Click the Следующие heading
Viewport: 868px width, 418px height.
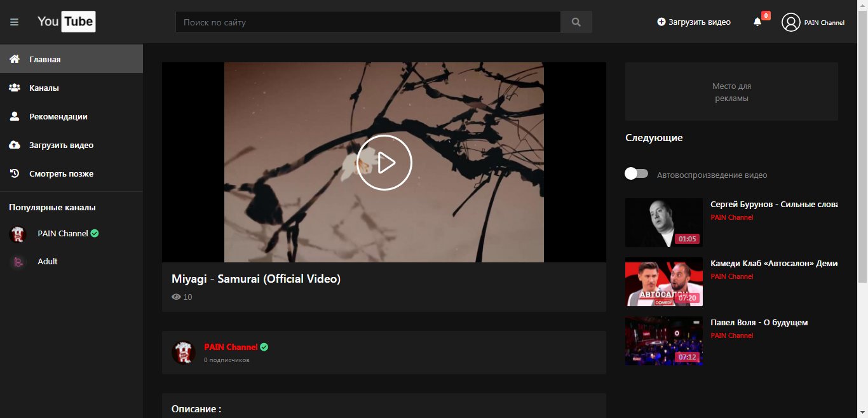pyautogui.click(x=654, y=138)
